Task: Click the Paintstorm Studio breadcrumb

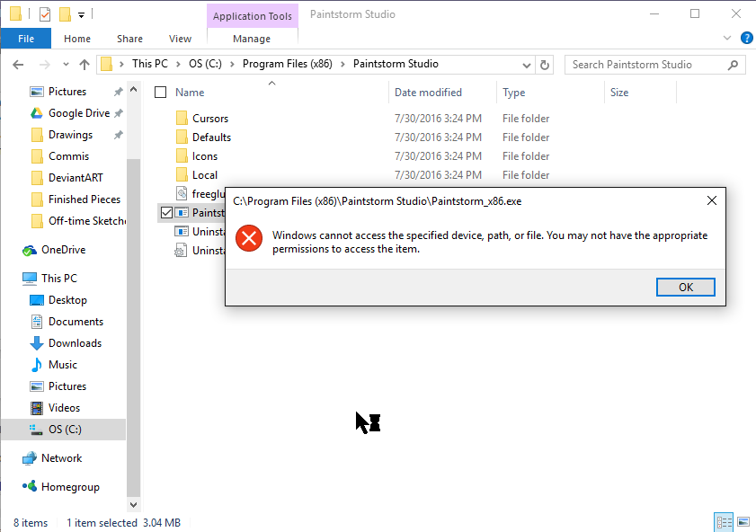Action: [396, 64]
